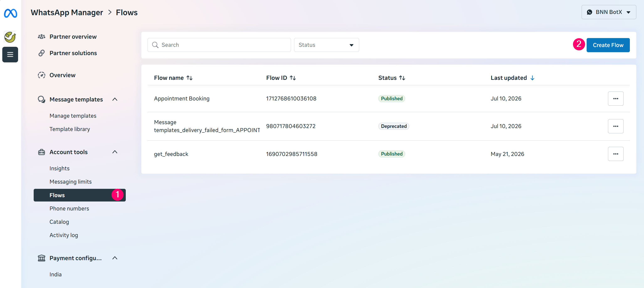This screenshot has width=644, height=288.
Task: Click Published badge for get_feedback
Action: click(x=391, y=154)
